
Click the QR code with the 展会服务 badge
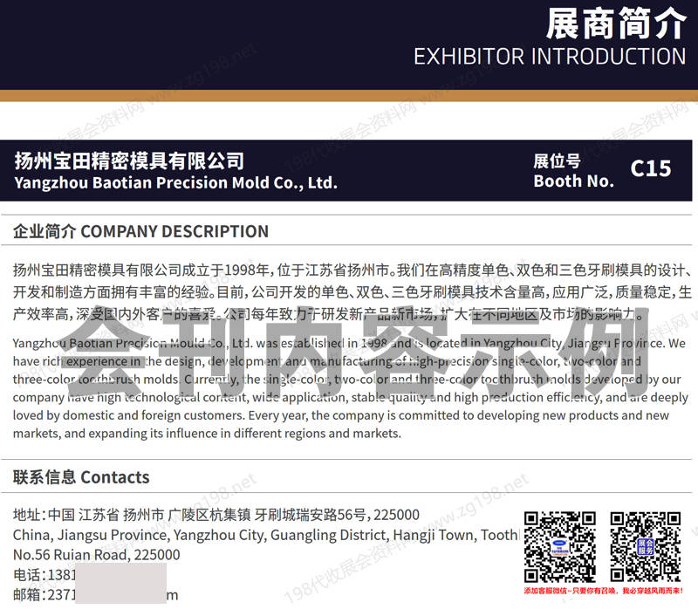tap(646, 547)
